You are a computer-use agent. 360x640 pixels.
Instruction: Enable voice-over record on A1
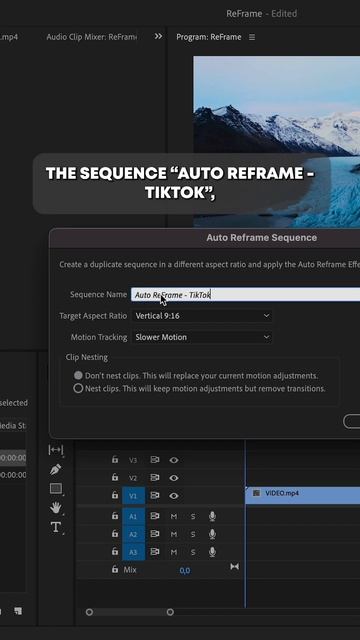[212, 516]
